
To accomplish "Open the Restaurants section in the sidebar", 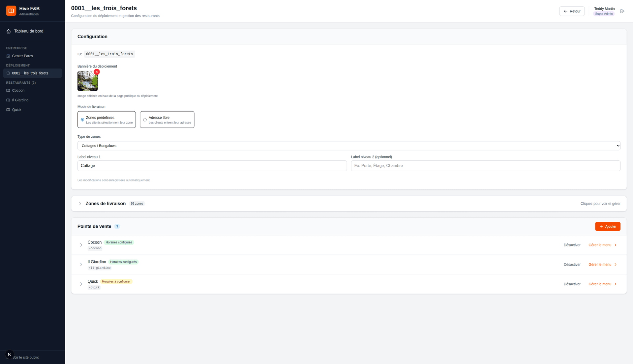I will pos(21,83).
